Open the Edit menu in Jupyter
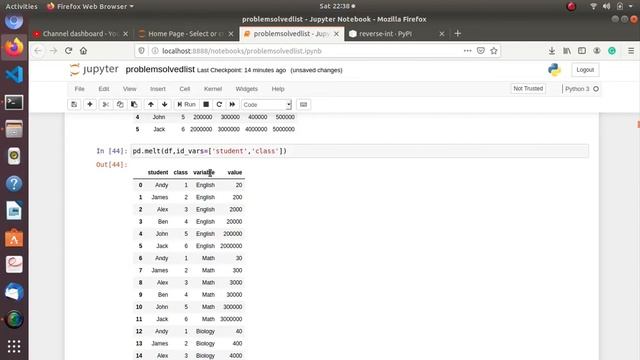The image size is (640, 360). point(104,89)
